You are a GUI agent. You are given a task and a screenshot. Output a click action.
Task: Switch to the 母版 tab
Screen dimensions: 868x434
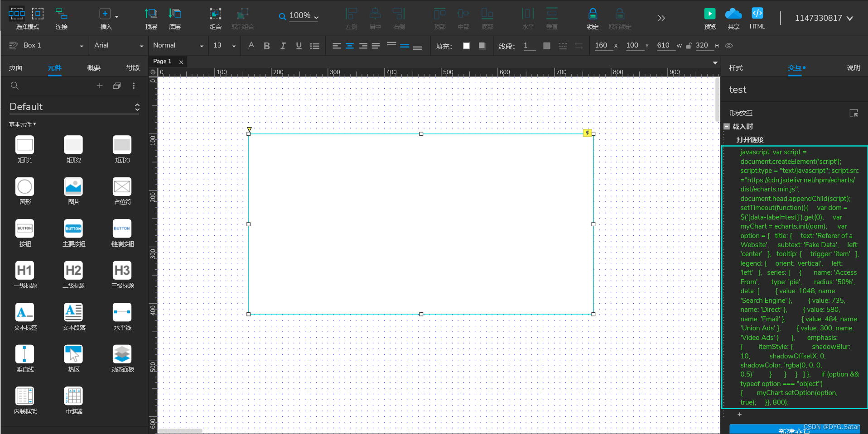(132, 68)
